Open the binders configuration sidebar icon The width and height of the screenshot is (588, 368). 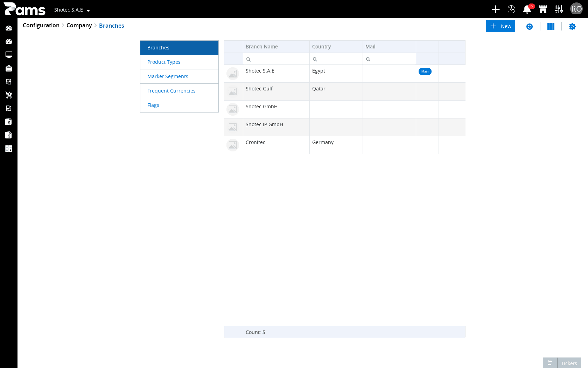[x=9, y=149]
